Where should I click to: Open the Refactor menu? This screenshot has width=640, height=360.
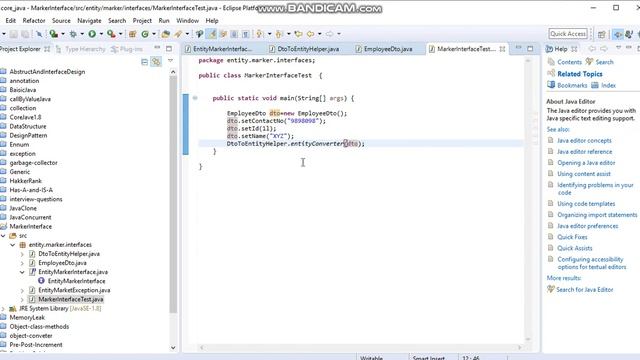click(x=34, y=20)
